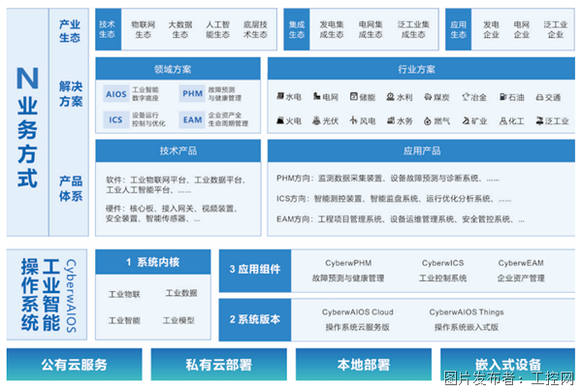Click the 煤炭 coal icon
Screen dimensions: 582x392
(428, 97)
